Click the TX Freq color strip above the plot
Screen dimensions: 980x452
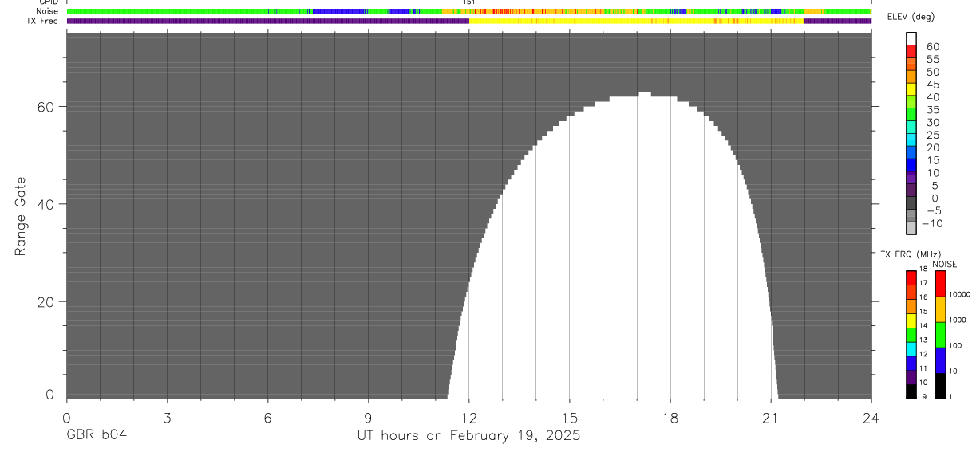(x=468, y=22)
